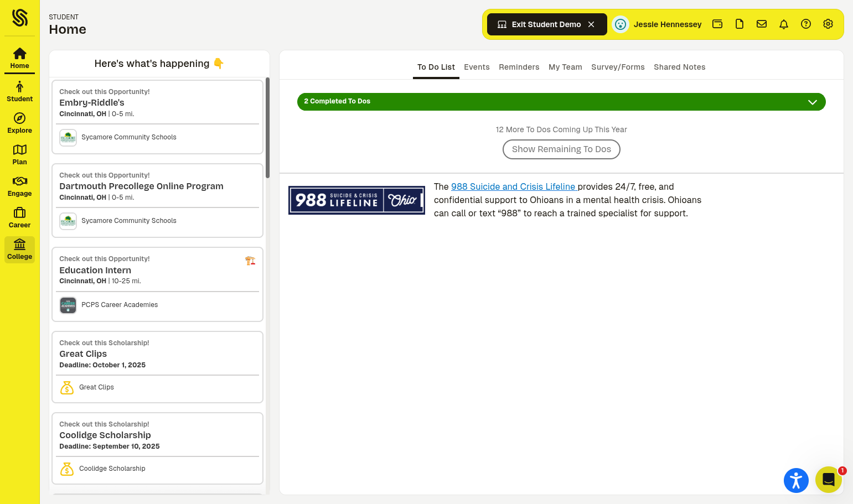Go to Home in sidebar

pos(19,58)
